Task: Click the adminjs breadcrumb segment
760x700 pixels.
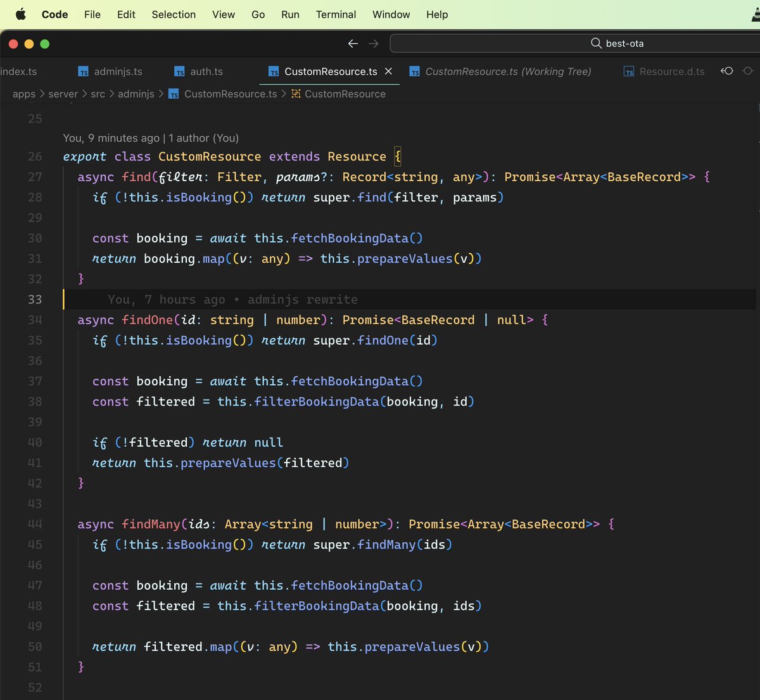Action: [x=136, y=94]
